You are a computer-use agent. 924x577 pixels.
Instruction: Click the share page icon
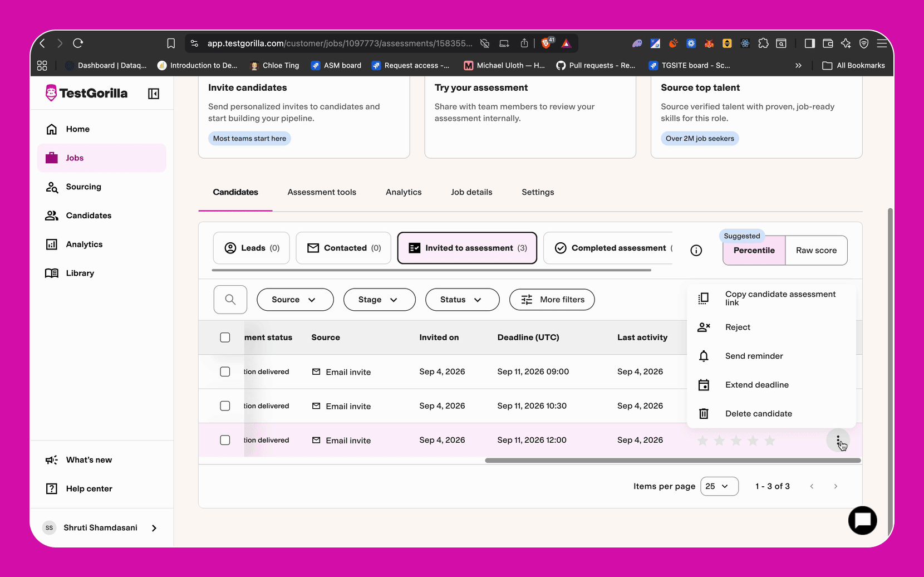(524, 43)
